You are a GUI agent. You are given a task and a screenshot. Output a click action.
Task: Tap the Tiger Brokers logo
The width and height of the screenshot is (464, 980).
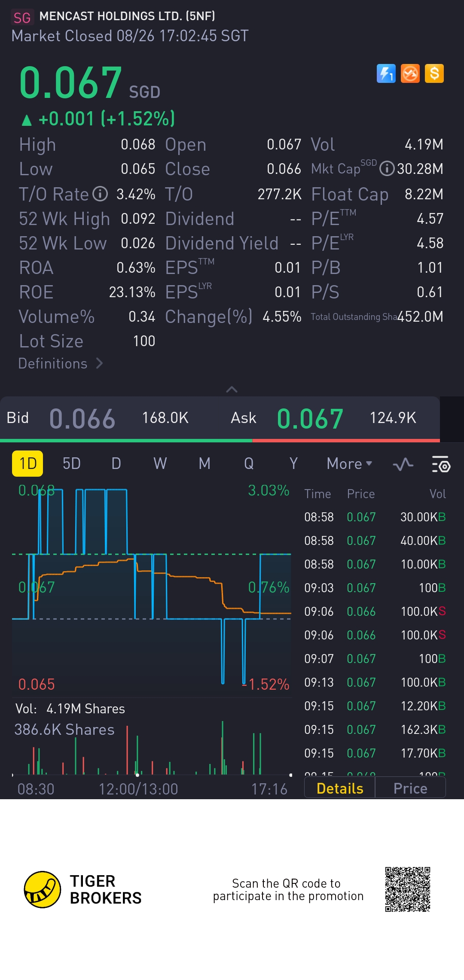(x=42, y=889)
